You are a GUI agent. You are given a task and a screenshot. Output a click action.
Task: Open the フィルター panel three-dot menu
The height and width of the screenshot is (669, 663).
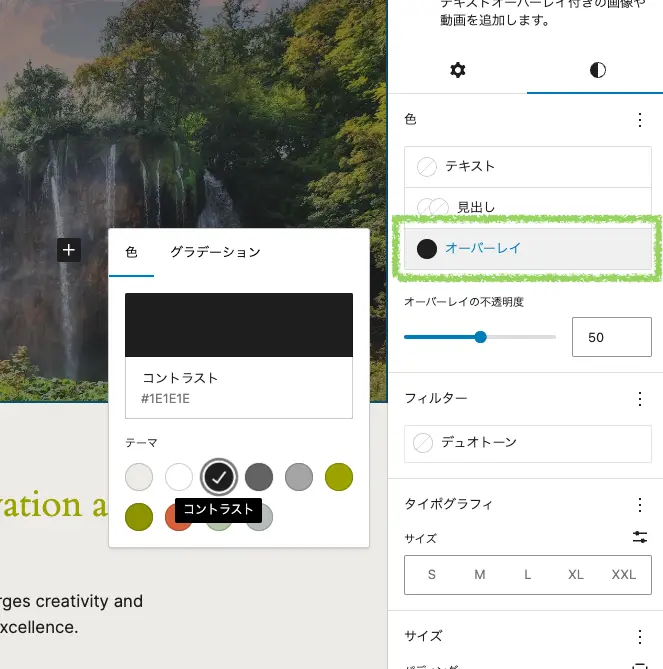[x=640, y=399]
